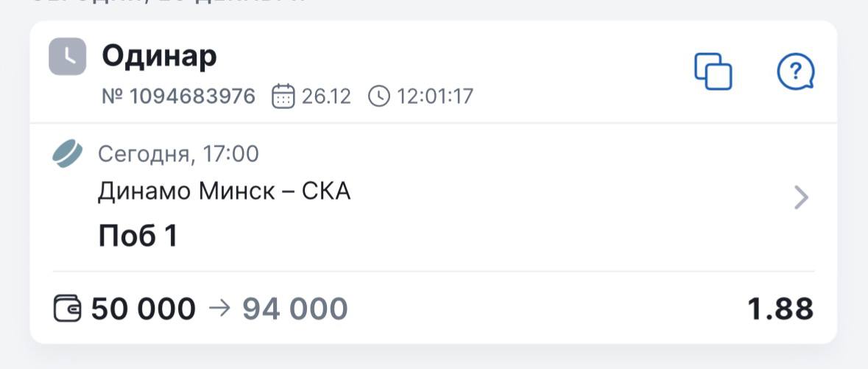Screen dimensions: 868x369
Task: Click the small clock icon before 12:01:17
Action: 378,96
